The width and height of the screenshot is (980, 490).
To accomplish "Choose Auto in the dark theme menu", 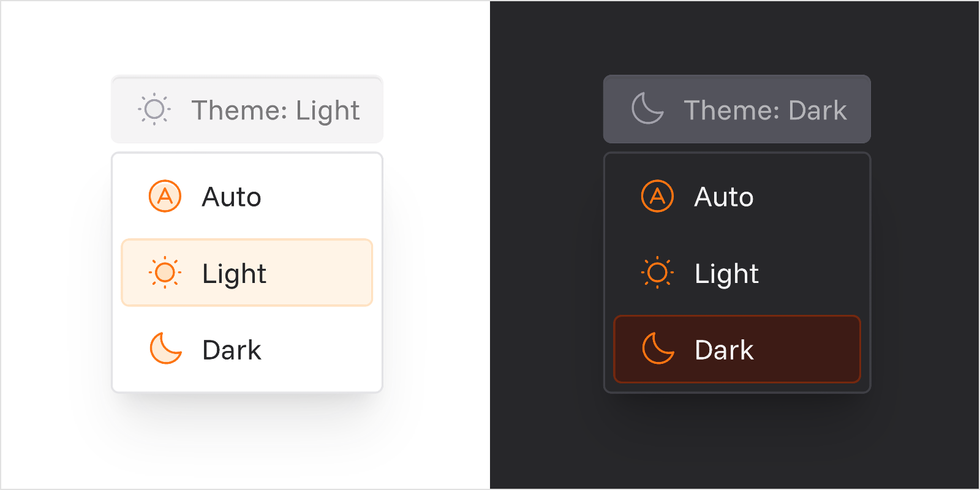I will 737,197.
